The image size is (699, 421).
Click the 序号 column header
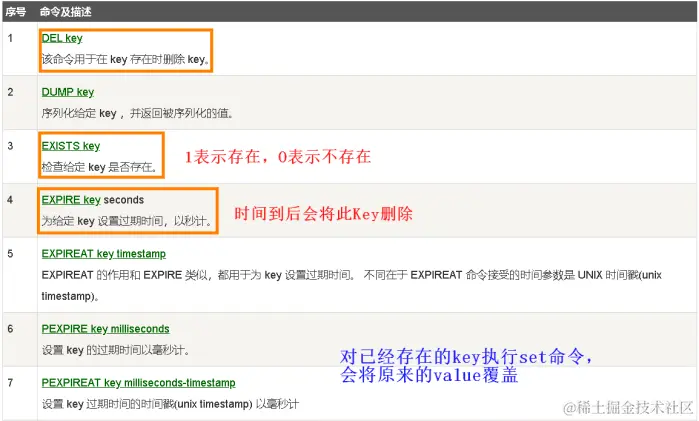pyautogui.click(x=16, y=12)
